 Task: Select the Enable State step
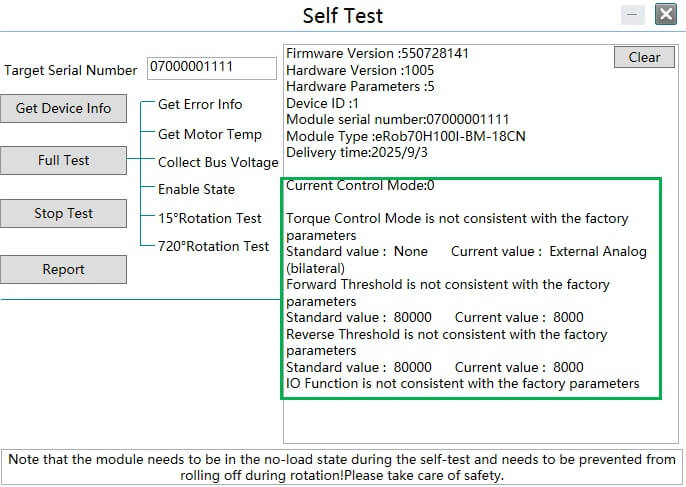196,189
